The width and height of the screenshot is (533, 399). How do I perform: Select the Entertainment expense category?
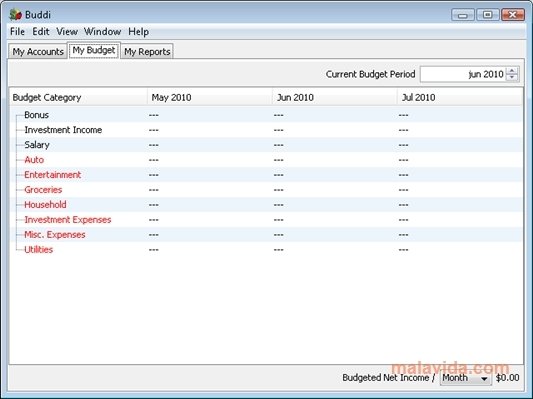click(53, 175)
